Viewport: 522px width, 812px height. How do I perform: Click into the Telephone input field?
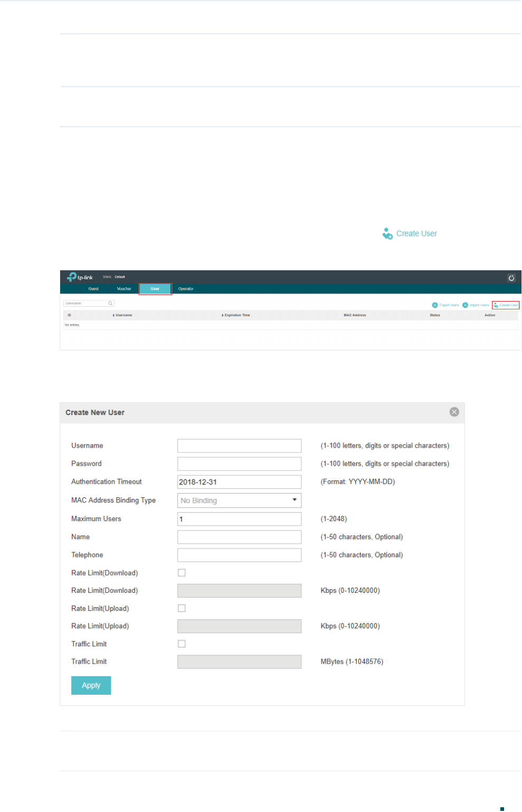[x=239, y=555]
